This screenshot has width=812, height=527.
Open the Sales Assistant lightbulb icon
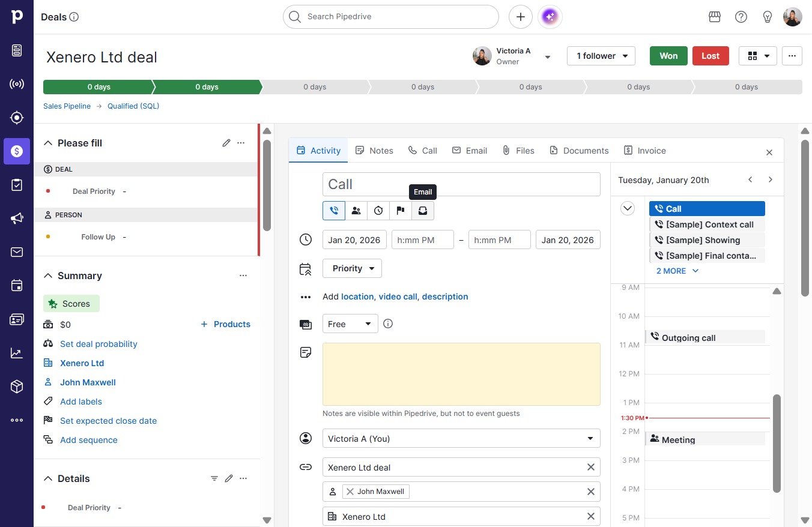point(768,17)
